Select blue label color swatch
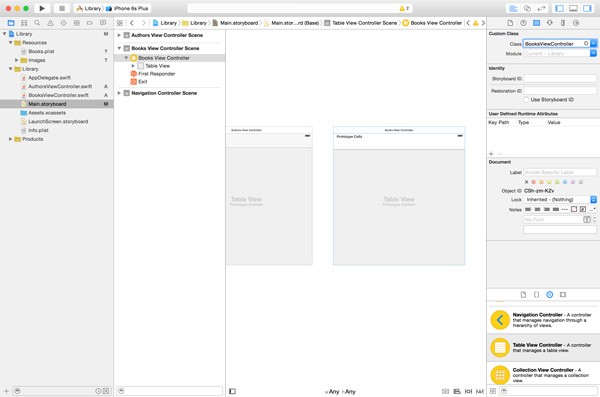The width and height of the screenshot is (600, 397). pos(565,182)
